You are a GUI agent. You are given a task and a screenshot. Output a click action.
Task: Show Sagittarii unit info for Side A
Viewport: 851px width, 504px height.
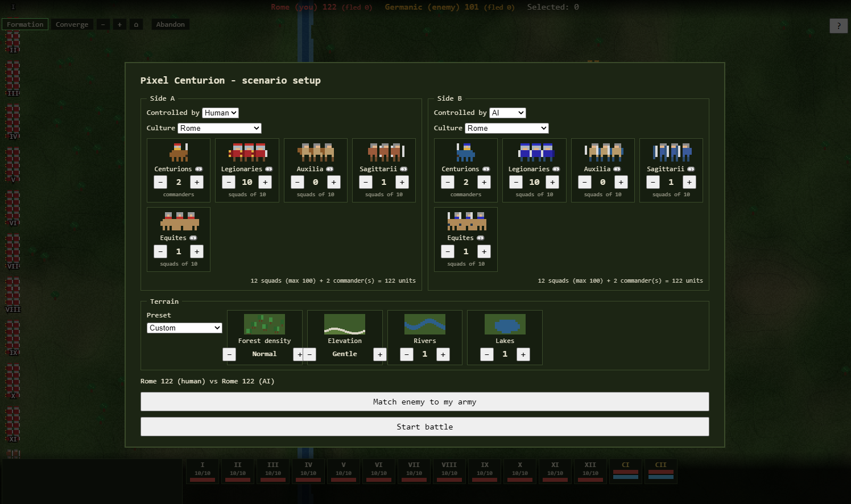click(403, 169)
